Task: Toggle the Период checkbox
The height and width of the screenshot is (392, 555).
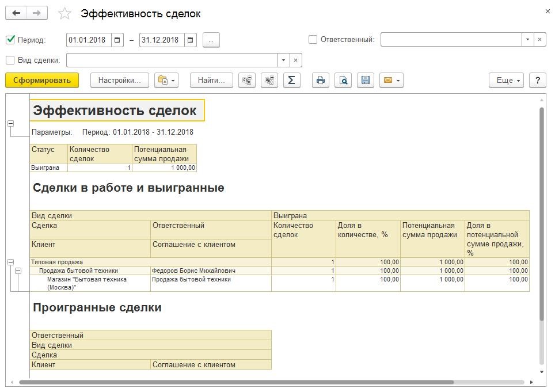Action: click(10, 40)
